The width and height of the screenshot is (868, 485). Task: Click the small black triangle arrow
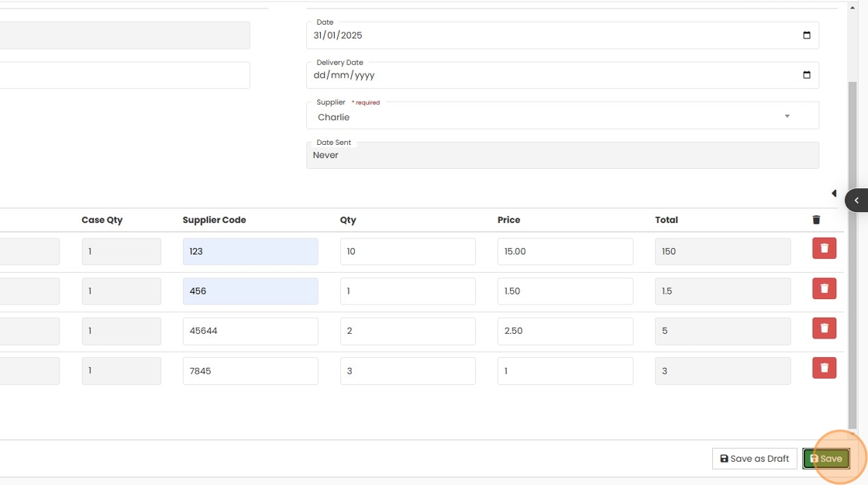pos(834,194)
